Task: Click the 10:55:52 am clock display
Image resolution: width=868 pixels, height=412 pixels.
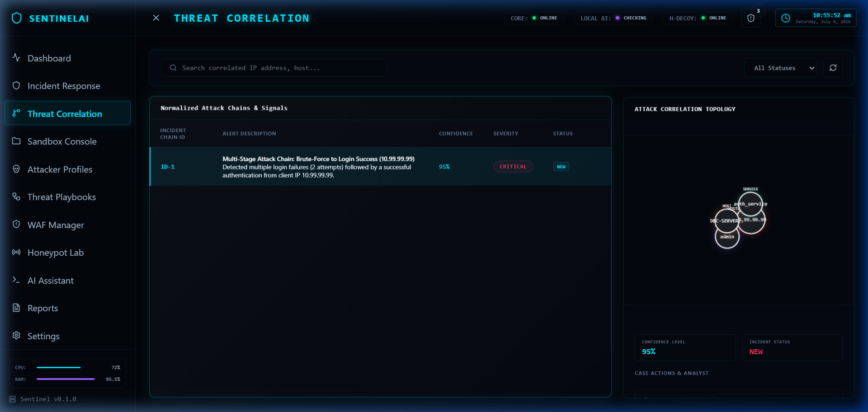Action: coord(831,15)
